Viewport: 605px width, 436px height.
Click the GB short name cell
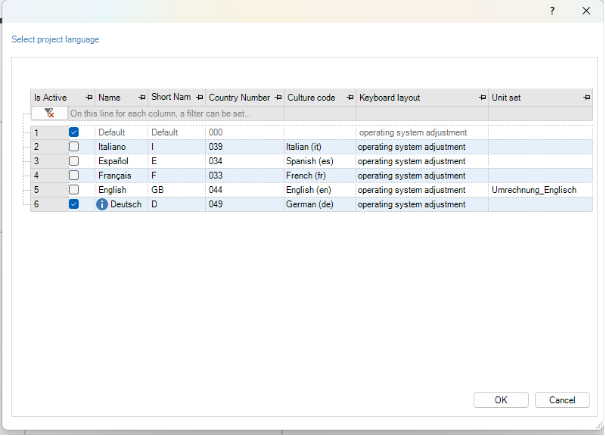coord(176,190)
